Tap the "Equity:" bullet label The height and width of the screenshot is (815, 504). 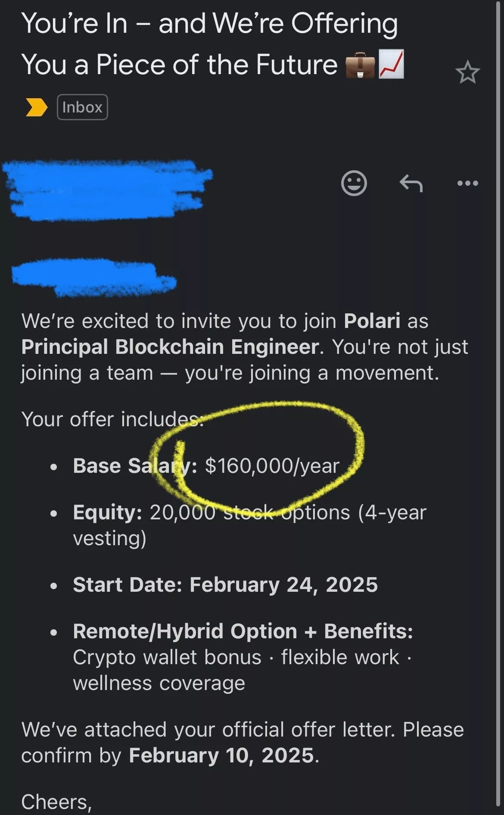pos(108,512)
